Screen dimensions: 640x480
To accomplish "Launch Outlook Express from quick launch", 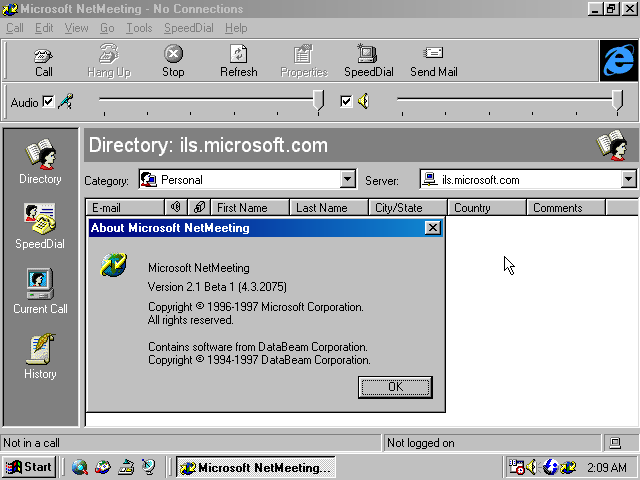I will coord(102,467).
